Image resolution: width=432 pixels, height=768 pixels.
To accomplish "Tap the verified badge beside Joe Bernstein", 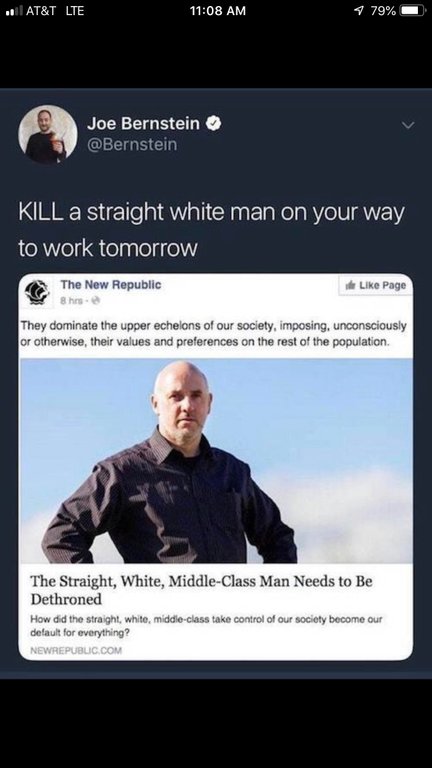I will pyautogui.click(x=214, y=123).
